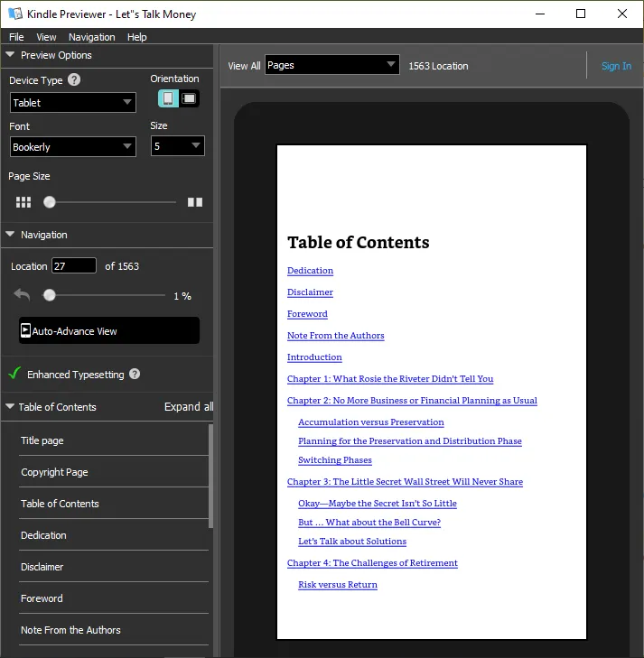Select Note From the Authors sidebar entry
Viewport: 644px width, 658px height.
pos(114,629)
